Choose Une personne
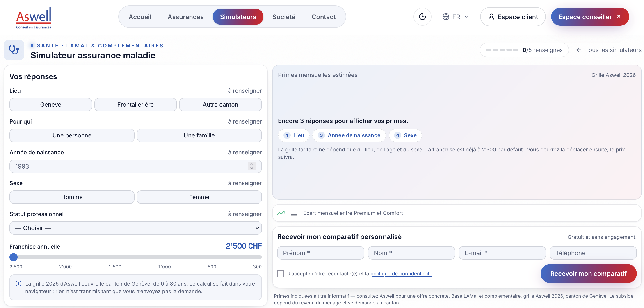Image resolution: width=644 pixels, height=308 pixels. pyautogui.click(x=72, y=135)
